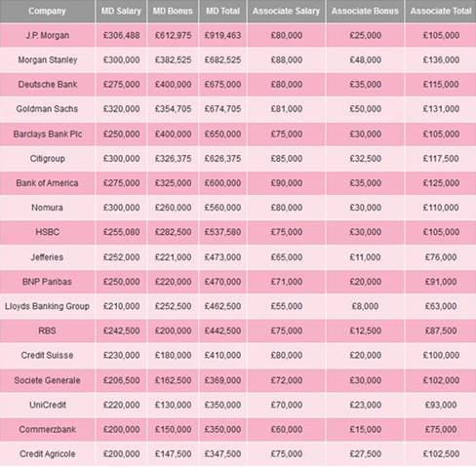Click the MD Salary column header

[121, 11]
